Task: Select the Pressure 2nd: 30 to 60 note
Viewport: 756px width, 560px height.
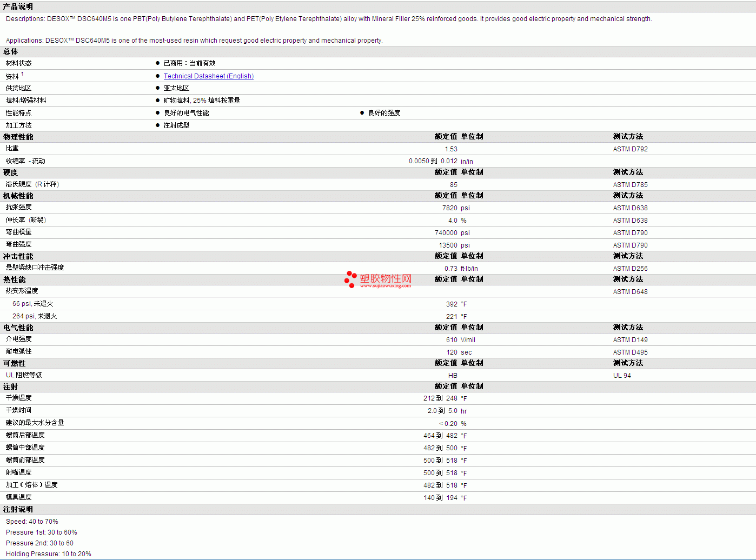Action: pyautogui.click(x=39, y=543)
